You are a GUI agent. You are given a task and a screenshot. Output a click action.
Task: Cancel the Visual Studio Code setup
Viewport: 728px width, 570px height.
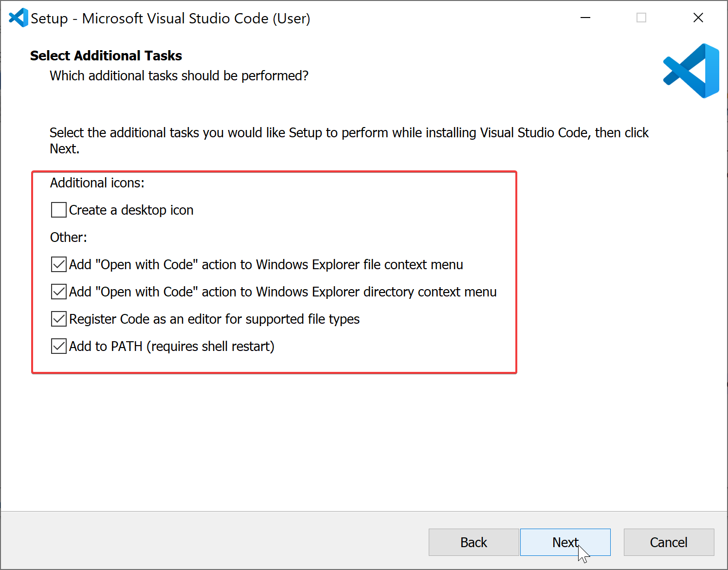click(x=669, y=542)
